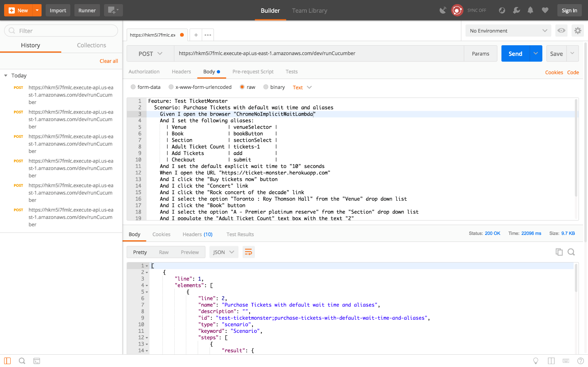This screenshot has height=367, width=588.
Task: Expand the JSON format dropdown
Action: coord(223,252)
